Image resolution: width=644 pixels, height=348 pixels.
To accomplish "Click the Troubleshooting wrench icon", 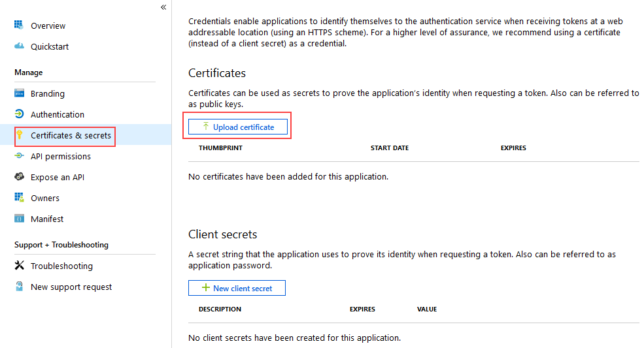I will tap(20, 266).
